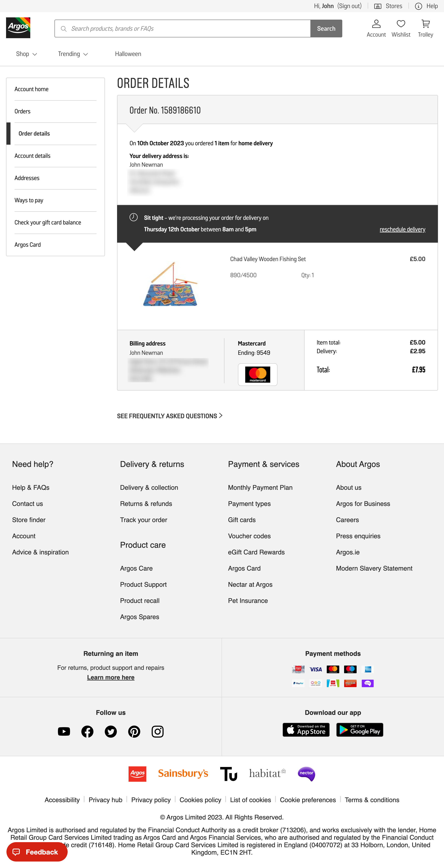
Task: Open the Wishlist heart icon
Action: pyautogui.click(x=401, y=24)
